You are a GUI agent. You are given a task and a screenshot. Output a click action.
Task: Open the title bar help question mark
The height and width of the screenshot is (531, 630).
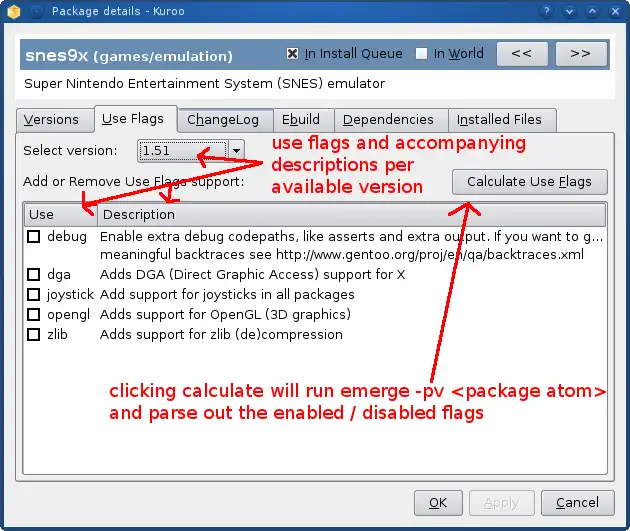pos(546,11)
